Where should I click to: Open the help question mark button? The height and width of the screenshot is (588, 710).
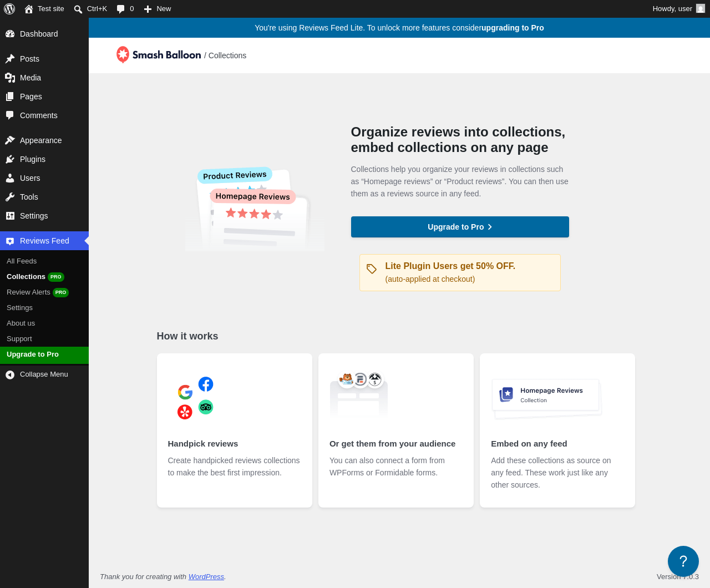683,561
